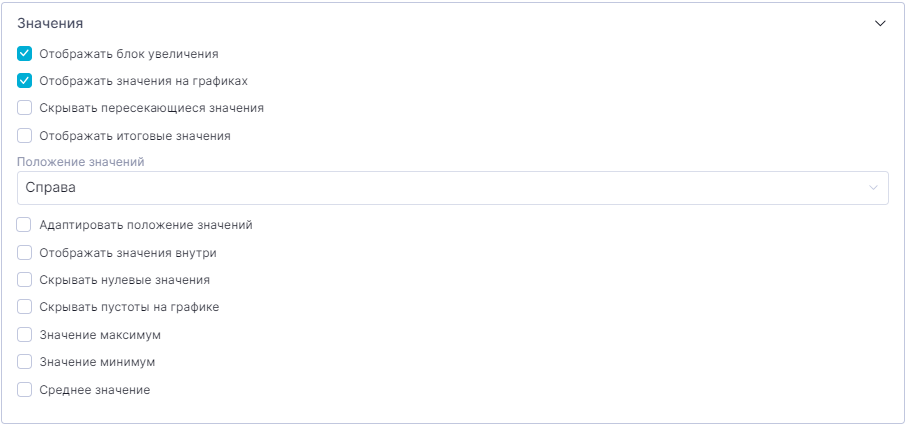Click the Скрывать нулевые значения label text
Screen dimensions: 909x427
click(x=124, y=280)
